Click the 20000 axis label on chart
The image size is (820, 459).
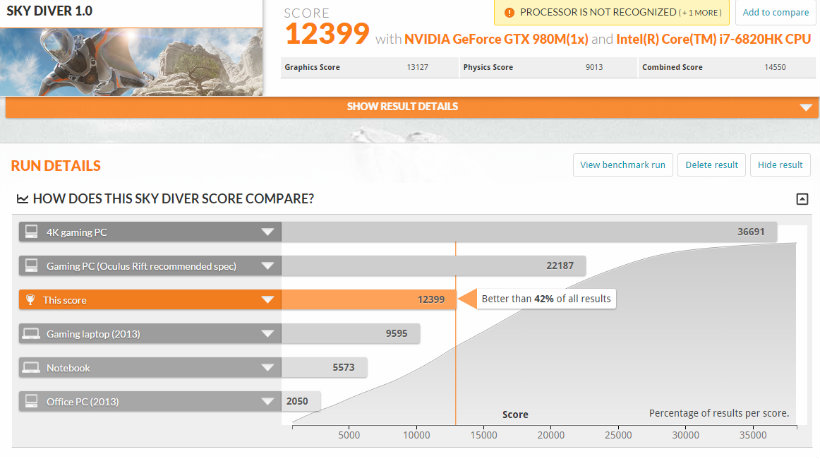coord(551,435)
